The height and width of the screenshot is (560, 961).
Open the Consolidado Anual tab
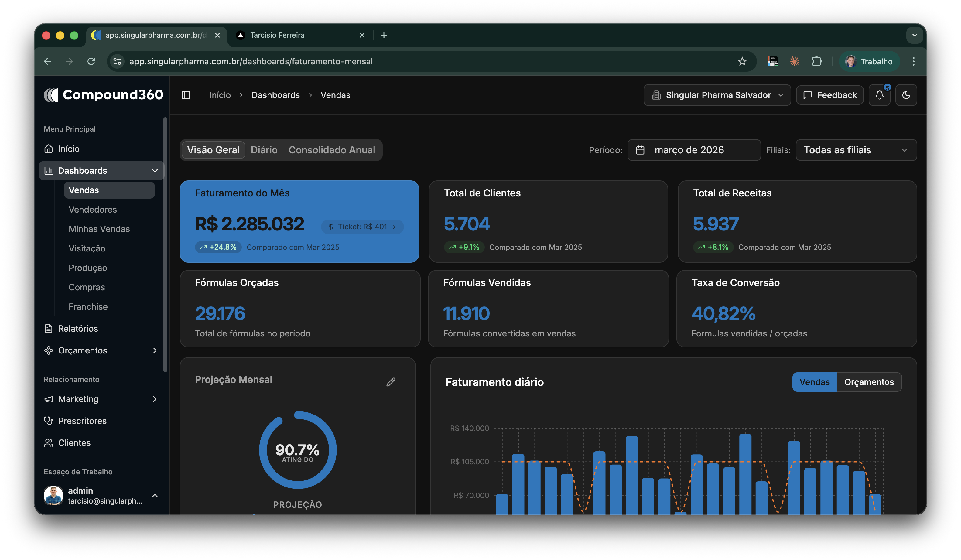point(331,150)
